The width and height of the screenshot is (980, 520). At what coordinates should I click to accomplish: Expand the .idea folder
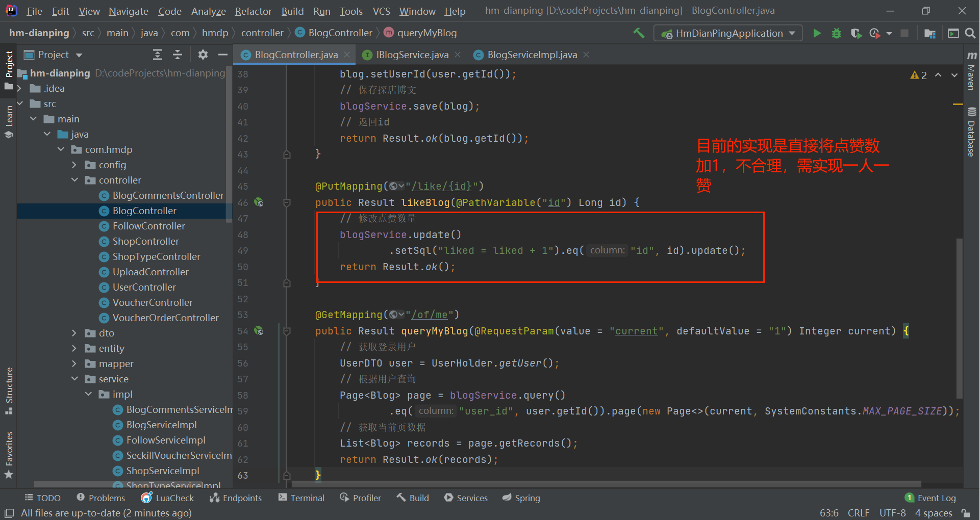click(20, 89)
